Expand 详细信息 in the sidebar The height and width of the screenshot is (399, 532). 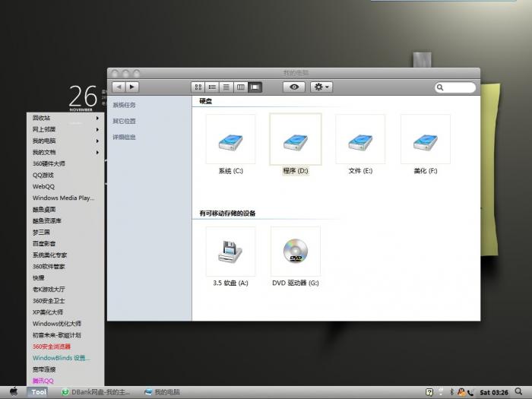click(124, 137)
